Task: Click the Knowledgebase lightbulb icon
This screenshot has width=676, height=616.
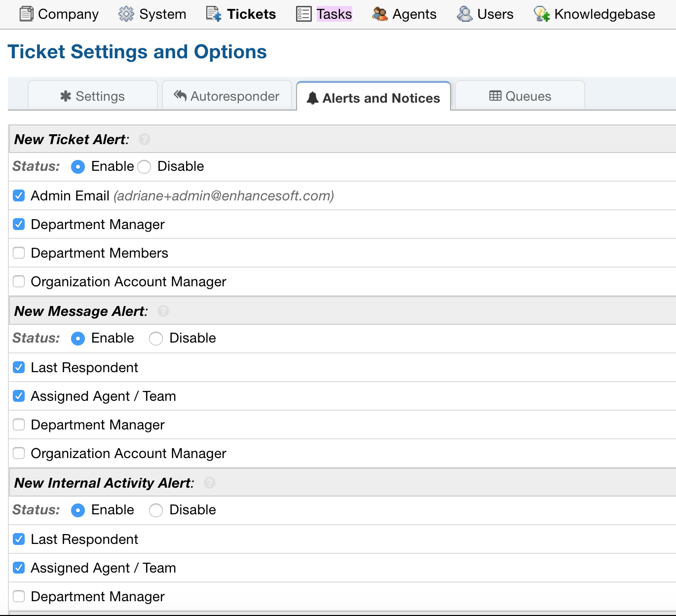Action: (540, 14)
